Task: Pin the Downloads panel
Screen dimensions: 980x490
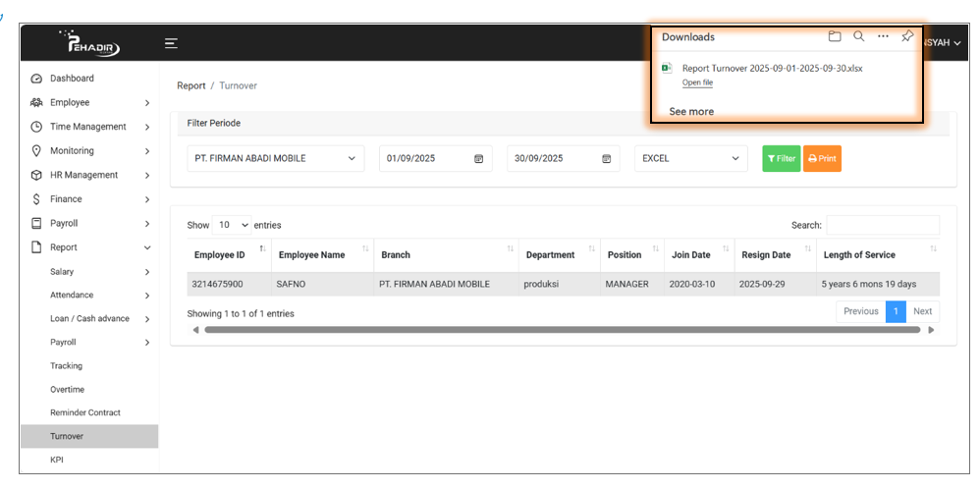Action: (907, 36)
